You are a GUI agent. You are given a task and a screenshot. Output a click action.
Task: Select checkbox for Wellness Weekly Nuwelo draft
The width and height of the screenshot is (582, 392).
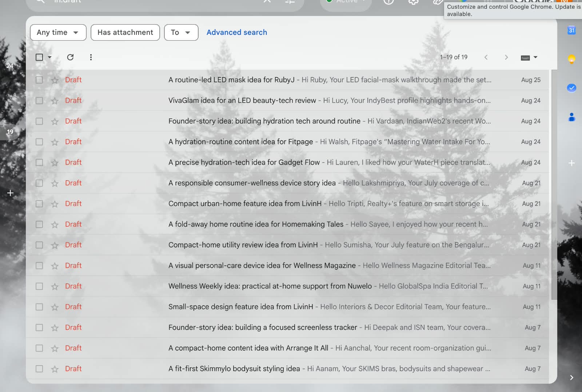(x=39, y=286)
